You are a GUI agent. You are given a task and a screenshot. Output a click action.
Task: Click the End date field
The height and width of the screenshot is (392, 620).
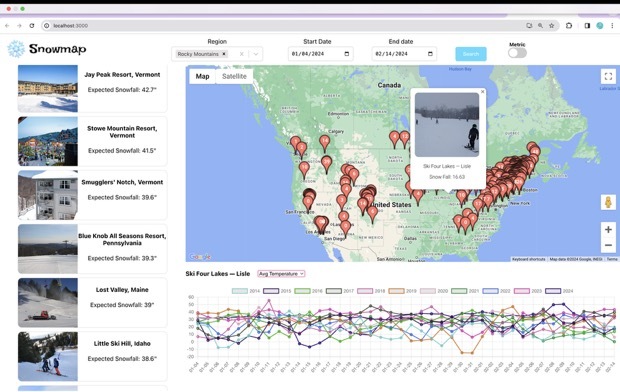pos(404,54)
